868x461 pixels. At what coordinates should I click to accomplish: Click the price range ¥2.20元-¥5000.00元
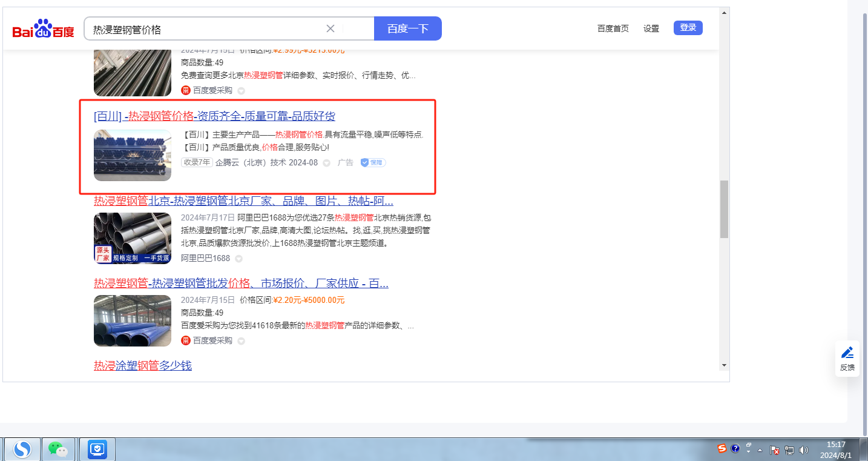(x=309, y=300)
